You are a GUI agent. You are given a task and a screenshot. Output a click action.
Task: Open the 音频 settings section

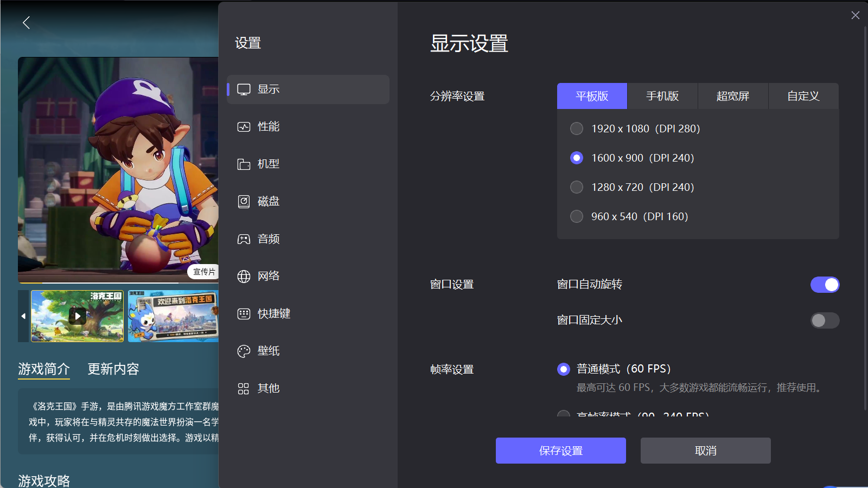click(x=308, y=239)
